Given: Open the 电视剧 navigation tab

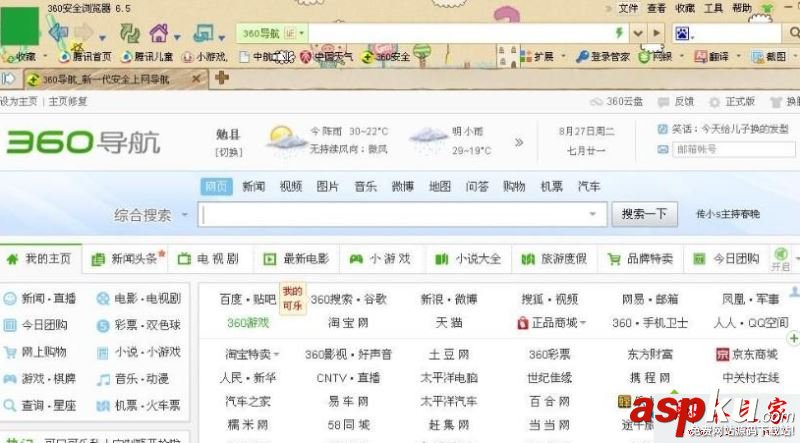Looking at the screenshot, I should point(208,259).
